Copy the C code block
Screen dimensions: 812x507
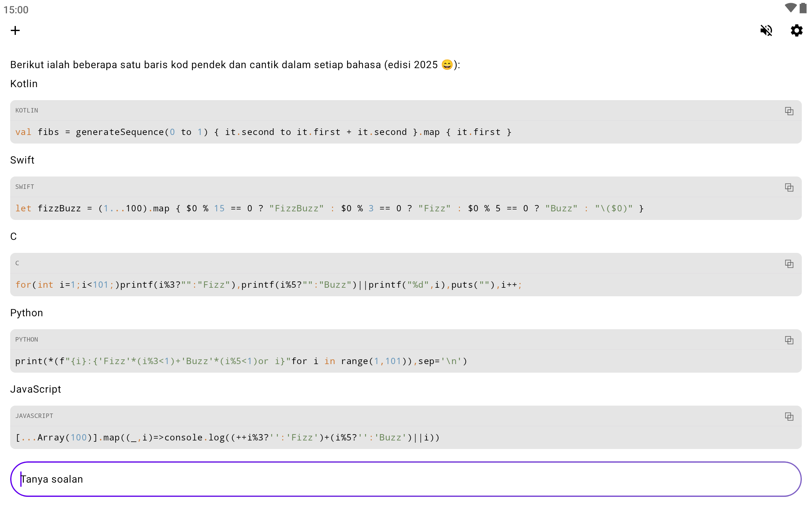(789, 264)
